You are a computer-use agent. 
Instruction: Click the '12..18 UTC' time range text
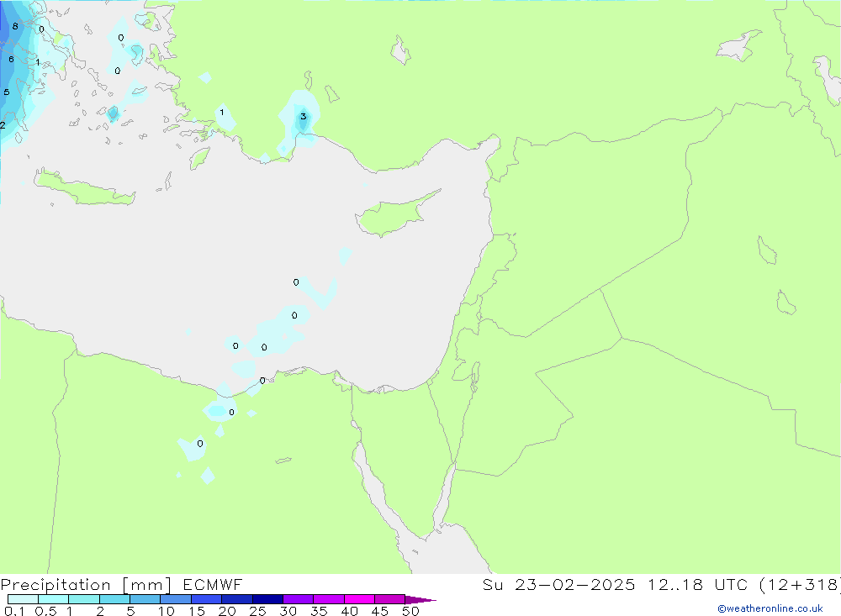(x=696, y=584)
